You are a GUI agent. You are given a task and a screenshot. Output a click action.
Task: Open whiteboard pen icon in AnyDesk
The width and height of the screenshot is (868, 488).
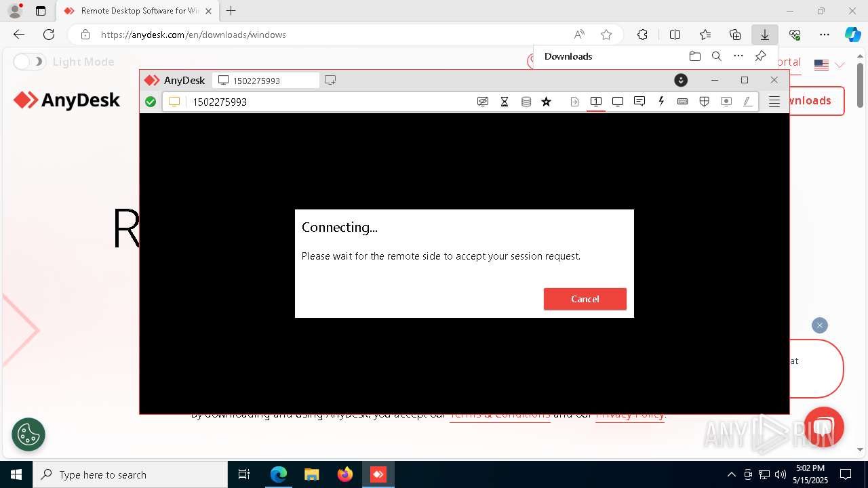pos(747,102)
